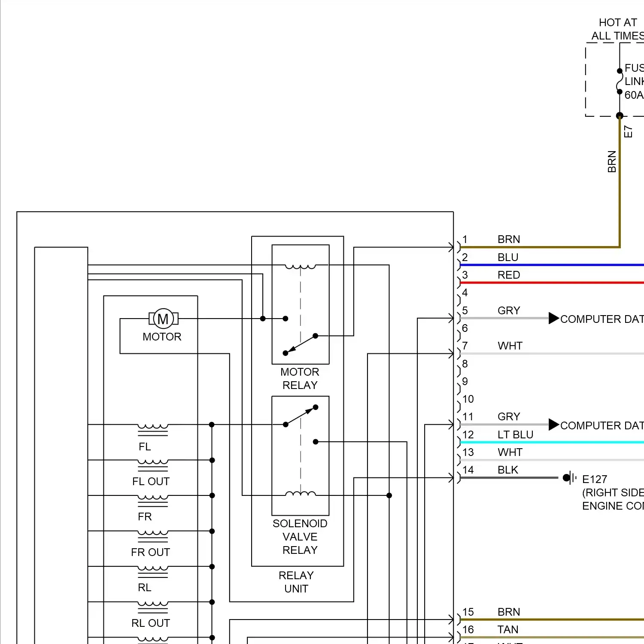The width and height of the screenshot is (644, 644).
Task: Click pin 5 GRY wire label
Action: coord(509,310)
